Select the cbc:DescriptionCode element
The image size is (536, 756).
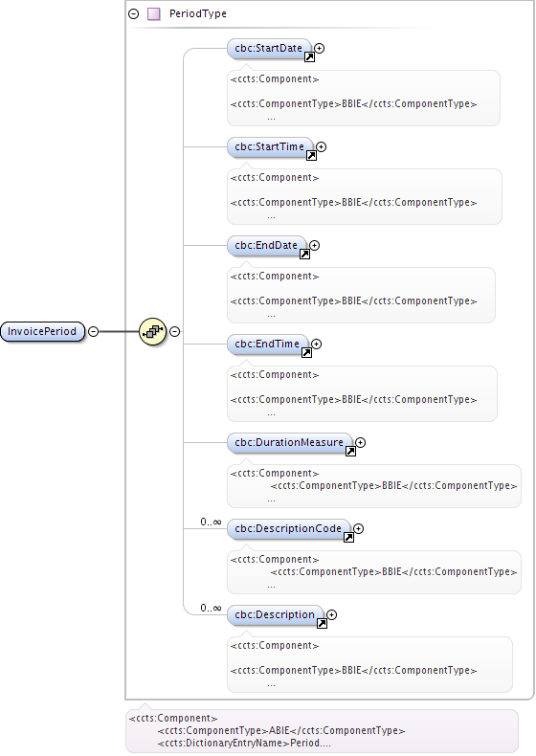(x=288, y=528)
